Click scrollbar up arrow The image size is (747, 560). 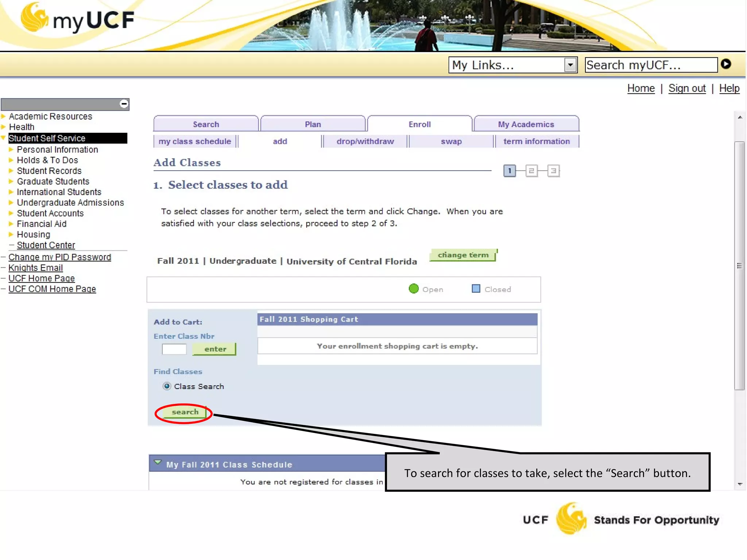[740, 117]
